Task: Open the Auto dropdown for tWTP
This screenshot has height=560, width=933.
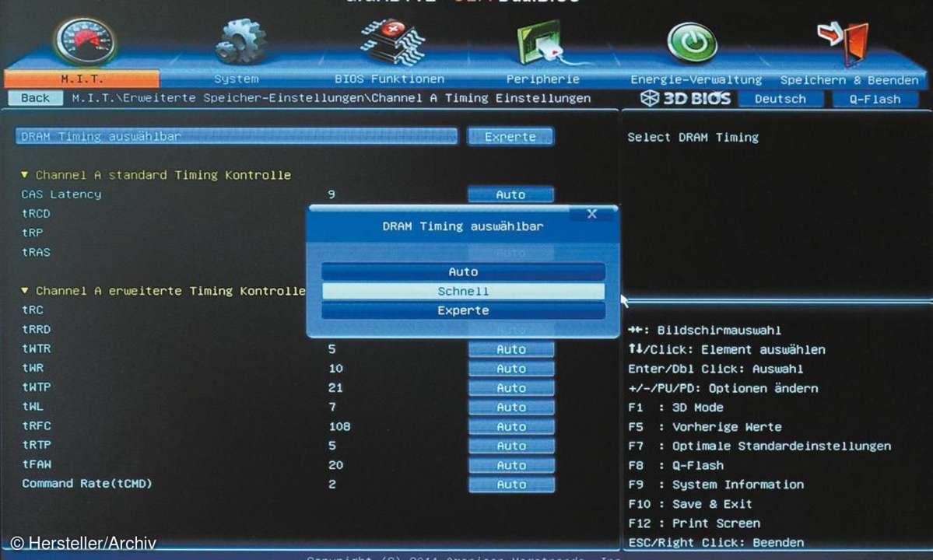Action: point(511,388)
